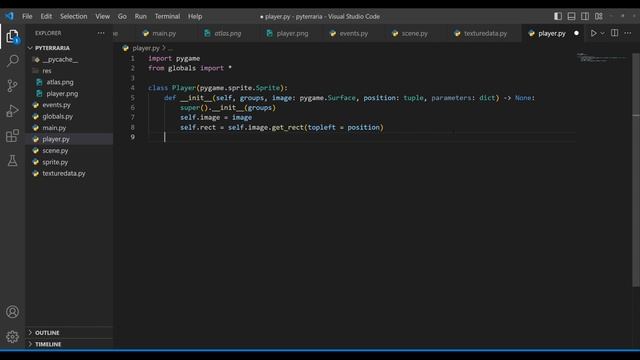Open main.py in explorer tree
The width and height of the screenshot is (640, 360).
[69, 128]
